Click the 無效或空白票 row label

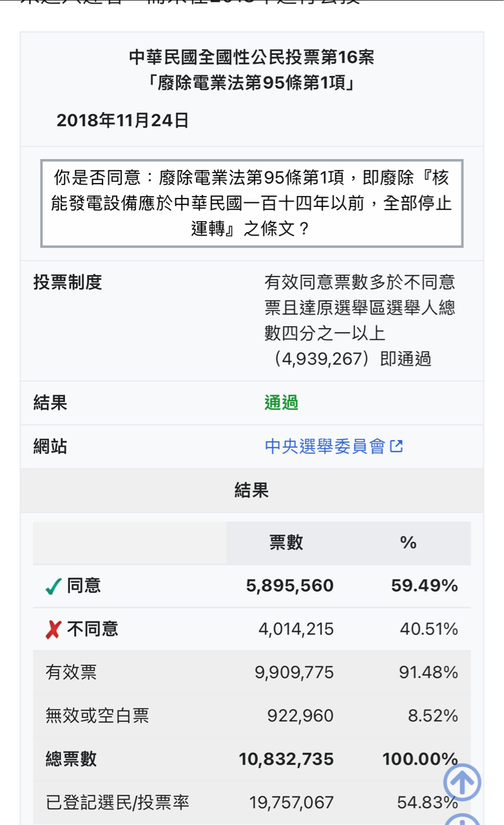(x=97, y=716)
